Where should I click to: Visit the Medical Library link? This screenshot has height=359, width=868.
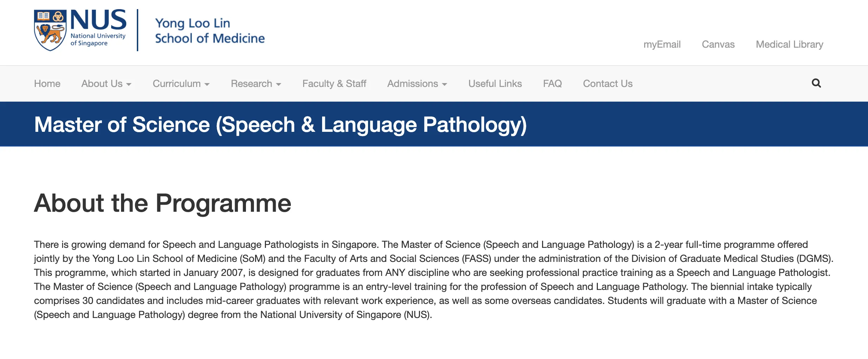(x=789, y=45)
